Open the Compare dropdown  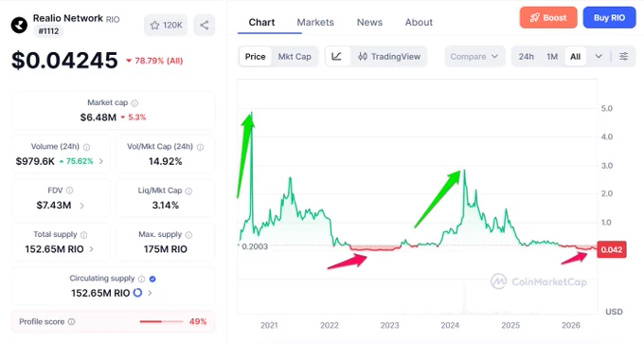pyautogui.click(x=474, y=57)
